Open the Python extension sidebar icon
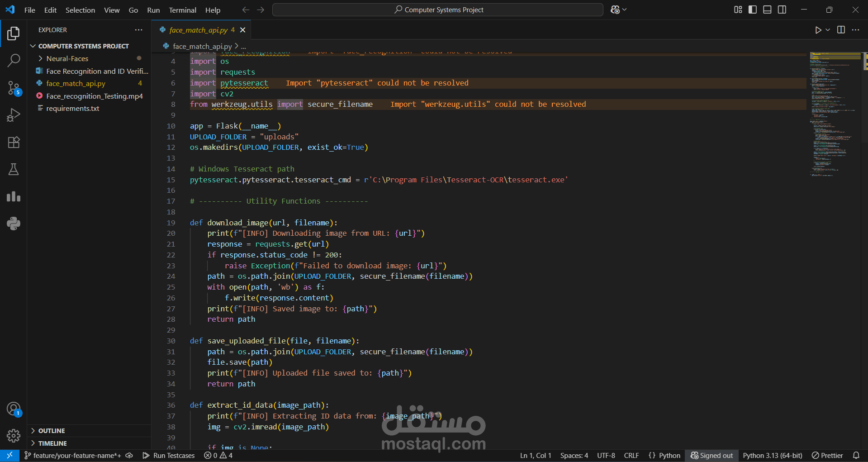The image size is (868, 462). tap(14, 224)
